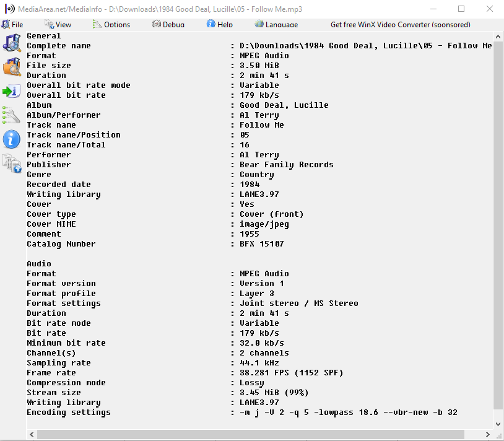
Task: Click the 'Country' genre value
Action: click(257, 175)
